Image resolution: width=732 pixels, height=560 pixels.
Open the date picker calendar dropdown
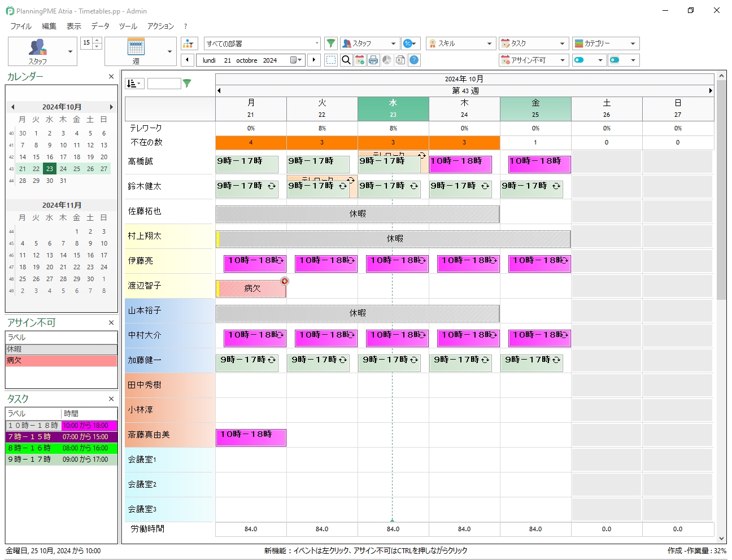click(x=297, y=60)
